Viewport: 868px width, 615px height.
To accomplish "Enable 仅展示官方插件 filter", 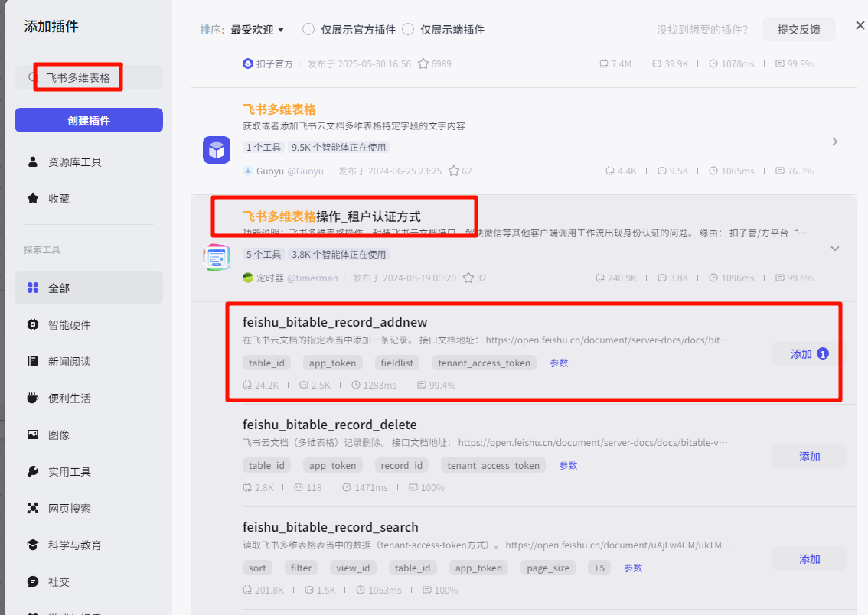I will coord(308,30).
